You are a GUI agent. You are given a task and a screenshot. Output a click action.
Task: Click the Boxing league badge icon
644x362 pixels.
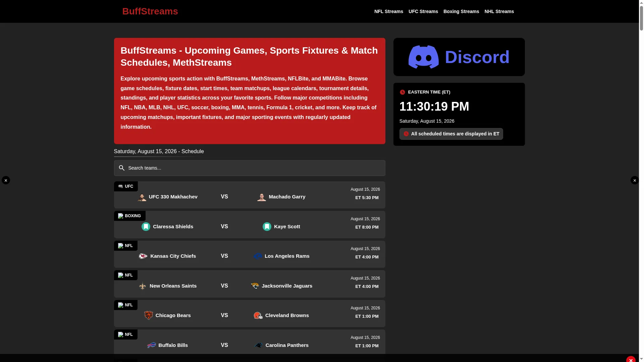120,216
